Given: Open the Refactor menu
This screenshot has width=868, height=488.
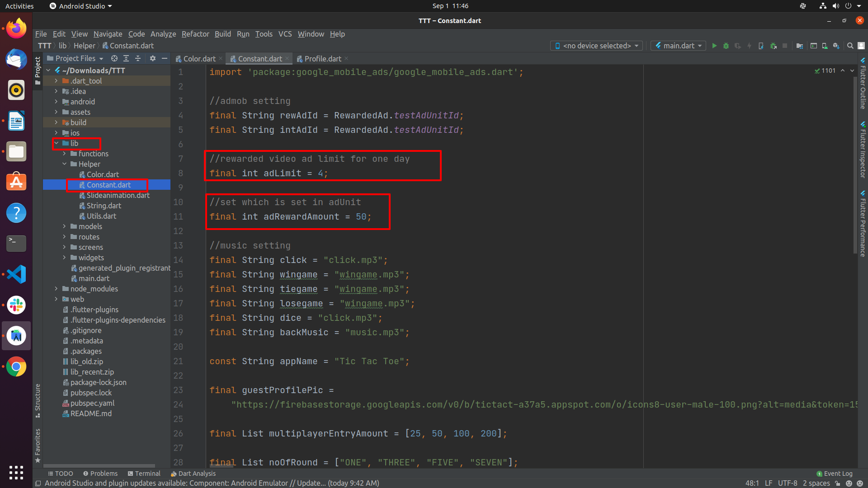Looking at the screenshot, I should tap(195, 34).
